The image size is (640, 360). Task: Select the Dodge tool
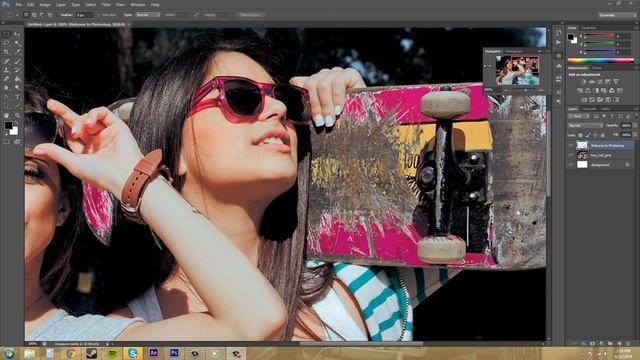[x=17, y=87]
